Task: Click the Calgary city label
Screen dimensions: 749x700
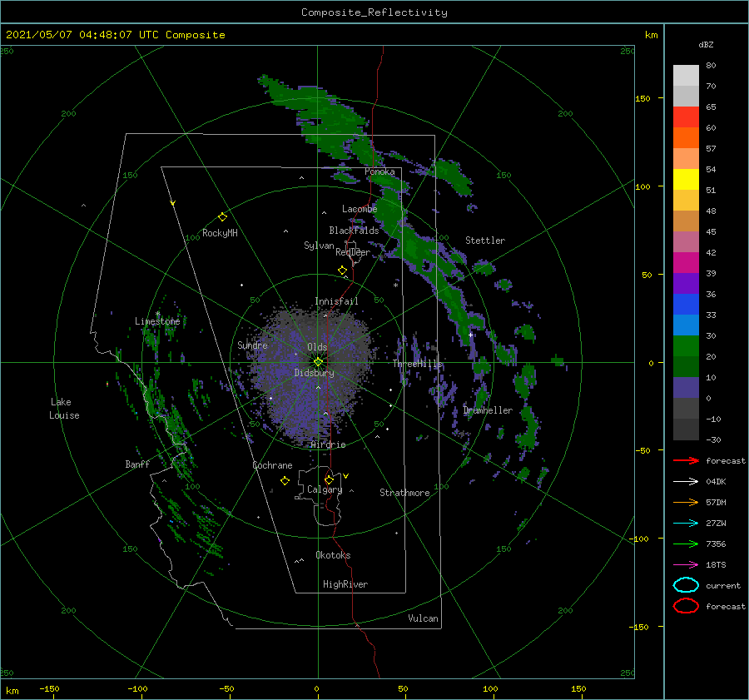Action: pos(325,489)
